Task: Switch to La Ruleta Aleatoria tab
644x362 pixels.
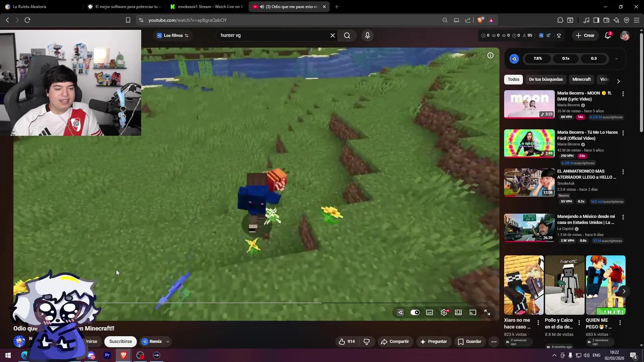Action: pos(41,7)
